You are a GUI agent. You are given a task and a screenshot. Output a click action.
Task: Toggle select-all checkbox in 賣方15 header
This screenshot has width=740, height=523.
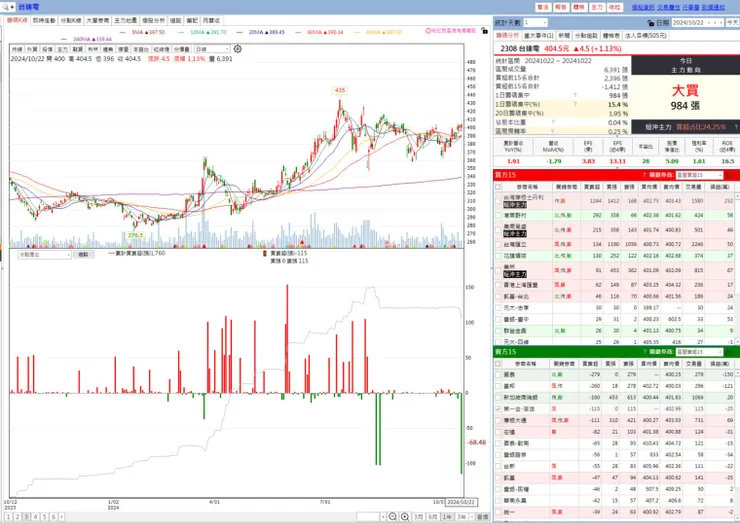click(x=498, y=364)
